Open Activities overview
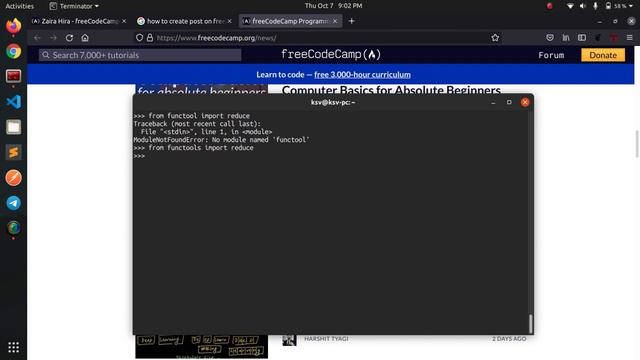640x360 pixels. click(19, 6)
